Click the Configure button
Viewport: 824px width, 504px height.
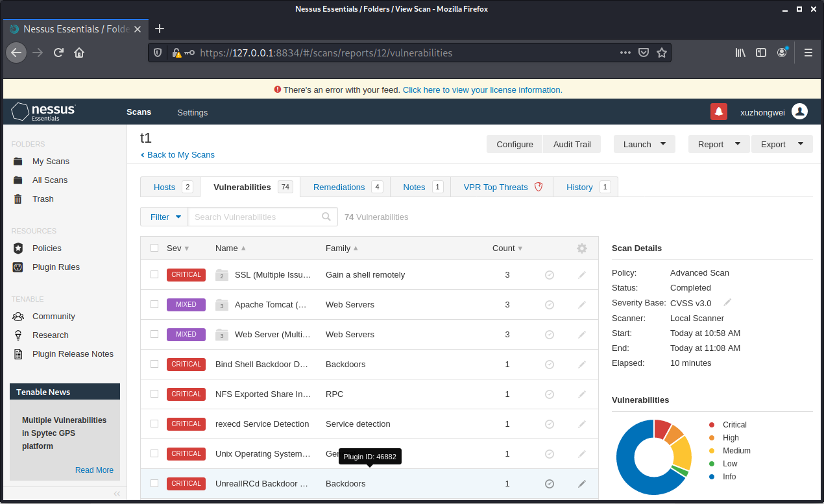[x=515, y=144]
